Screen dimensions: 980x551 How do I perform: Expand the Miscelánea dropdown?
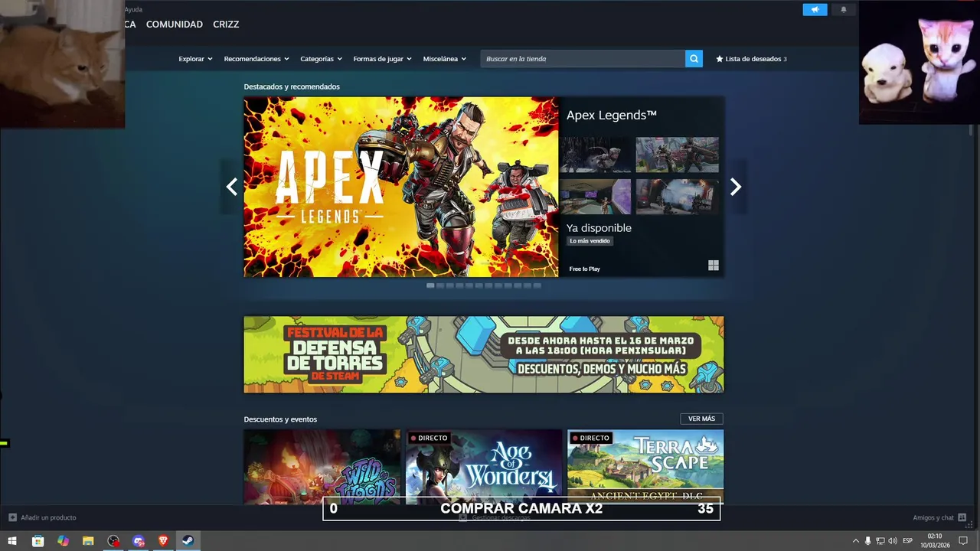[444, 59]
